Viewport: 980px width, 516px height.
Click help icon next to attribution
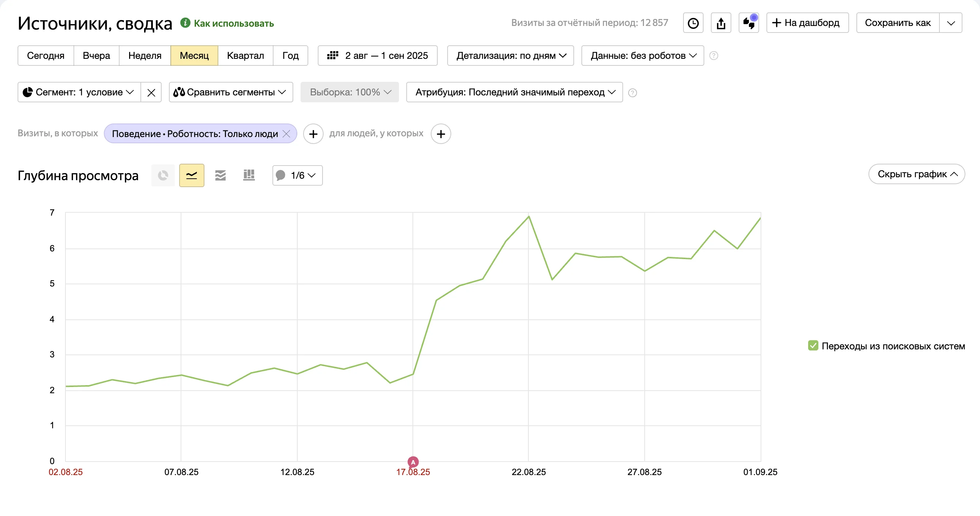click(x=632, y=93)
